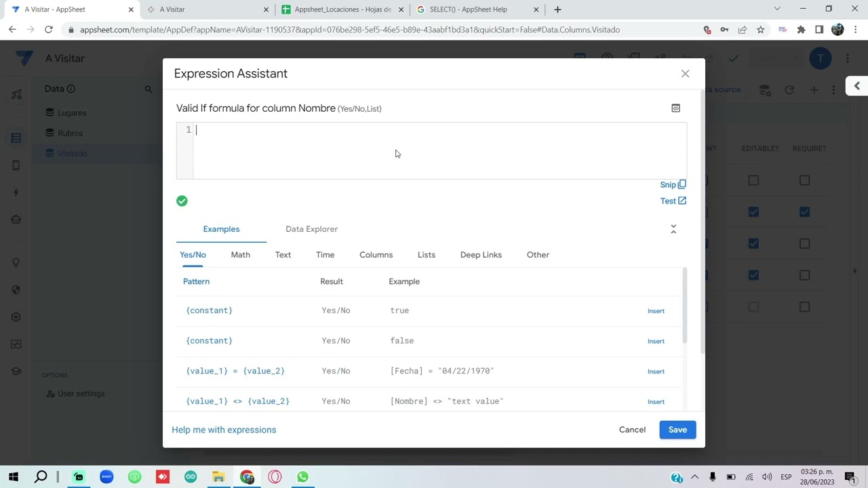Open the Automation bolt icon in left rail
Screen dimensions: 868x488
click(x=16, y=192)
